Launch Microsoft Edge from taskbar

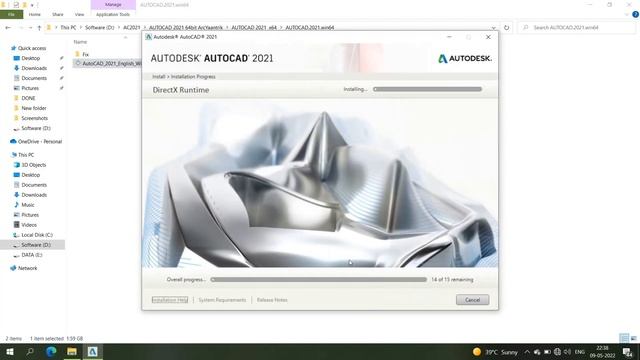51,351
